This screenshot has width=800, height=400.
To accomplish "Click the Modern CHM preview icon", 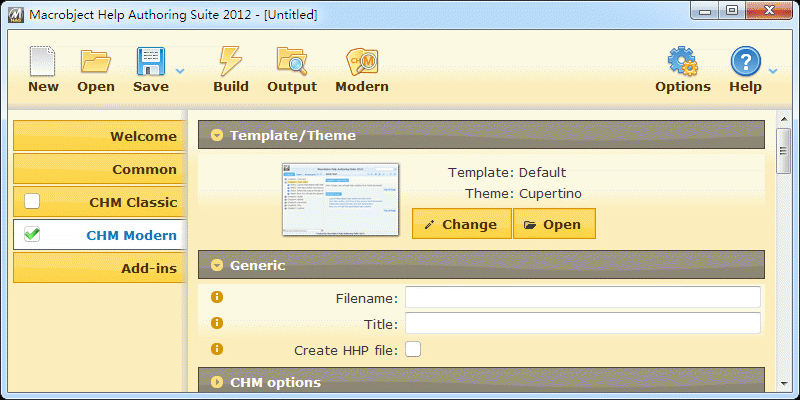I will pos(362,62).
